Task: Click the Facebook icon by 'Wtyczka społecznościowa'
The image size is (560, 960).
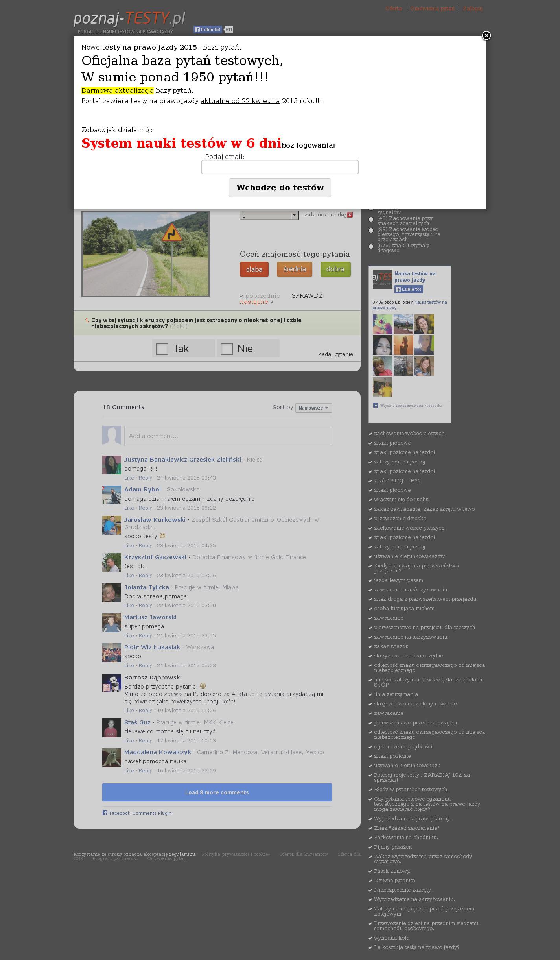Action: (376, 405)
